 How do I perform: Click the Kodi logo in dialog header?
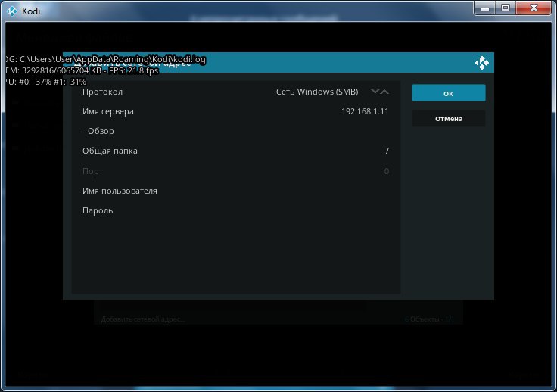pos(482,63)
